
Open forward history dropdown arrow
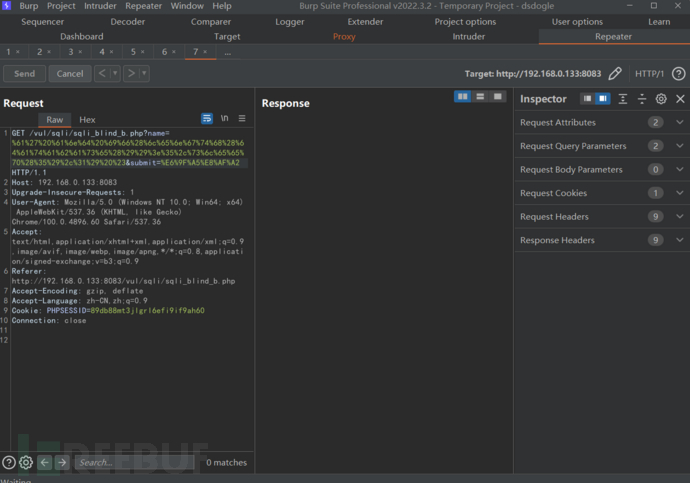point(144,73)
